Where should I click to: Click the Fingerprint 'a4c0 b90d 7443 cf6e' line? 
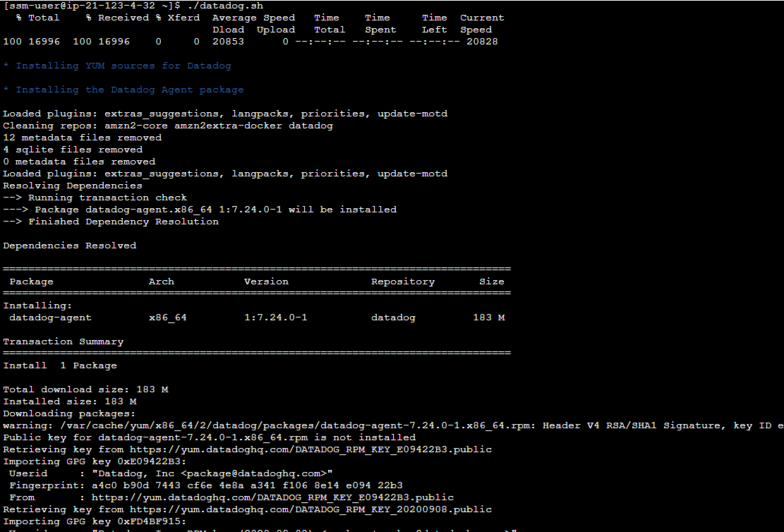click(x=206, y=485)
